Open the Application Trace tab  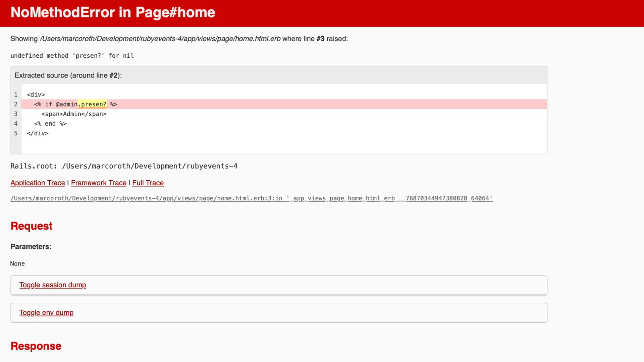coord(38,183)
